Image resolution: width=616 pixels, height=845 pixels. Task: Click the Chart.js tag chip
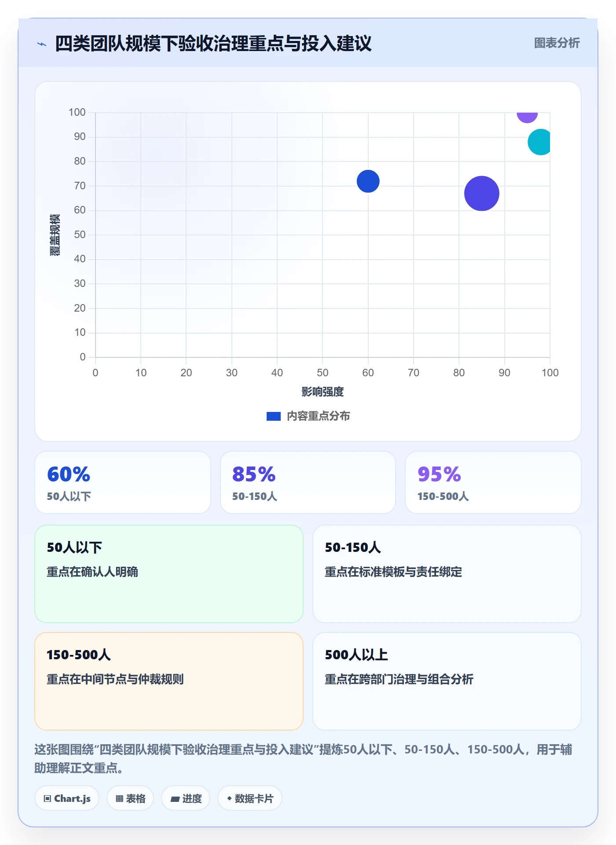click(x=67, y=798)
